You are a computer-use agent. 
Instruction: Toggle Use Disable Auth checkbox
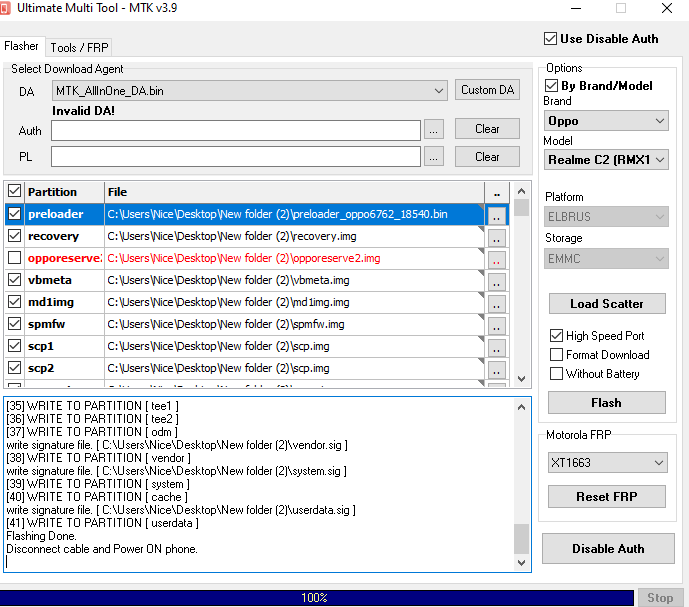[550, 39]
